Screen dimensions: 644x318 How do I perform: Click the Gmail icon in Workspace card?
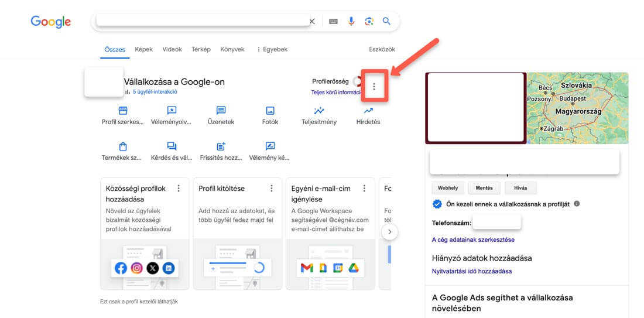(x=307, y=268)
